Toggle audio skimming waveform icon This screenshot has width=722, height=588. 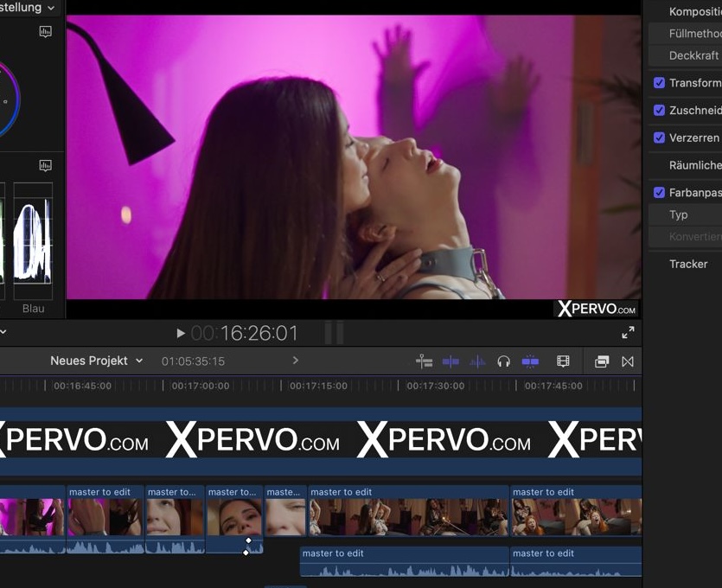(477, 362)
